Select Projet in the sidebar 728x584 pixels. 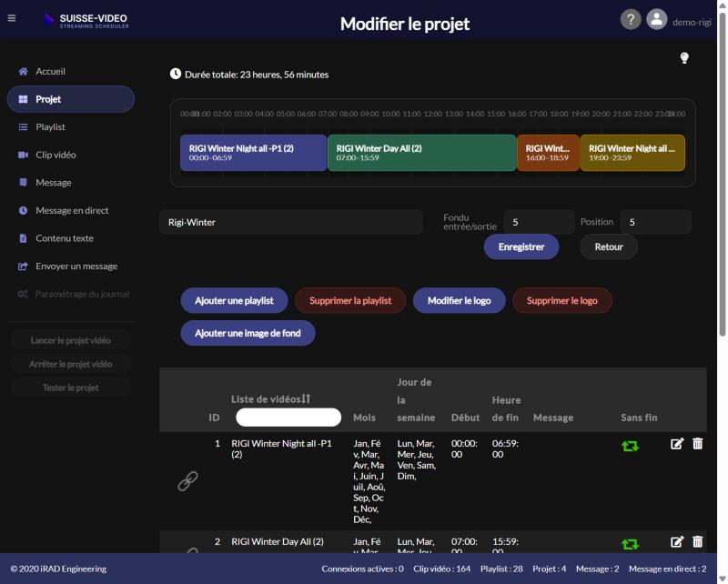pyautogui.click(x=71, y=99)
